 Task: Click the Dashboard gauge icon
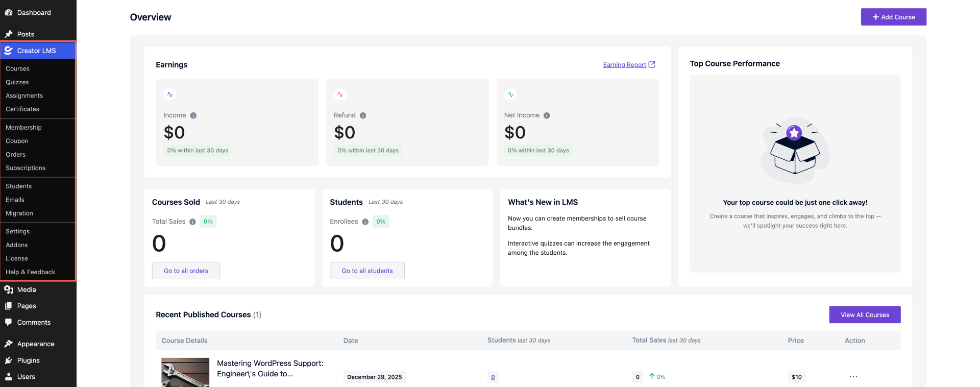tap(9, 13)
